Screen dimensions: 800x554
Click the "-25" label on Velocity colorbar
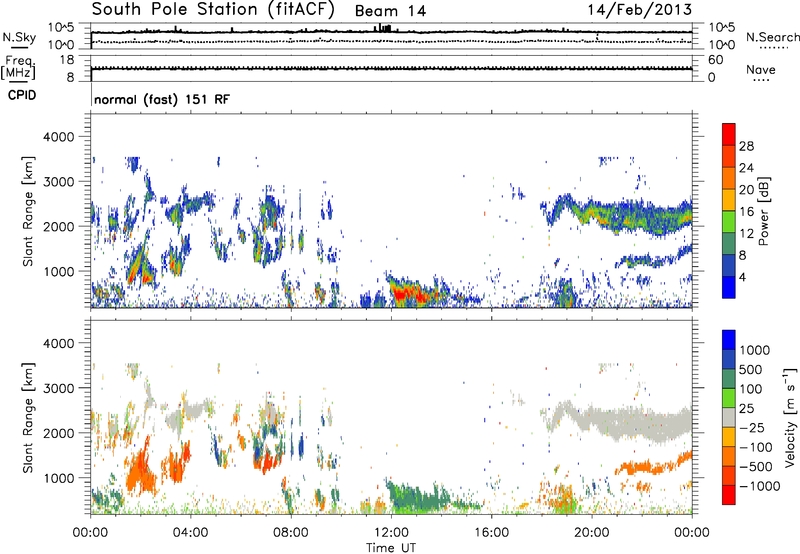(751, 428)
